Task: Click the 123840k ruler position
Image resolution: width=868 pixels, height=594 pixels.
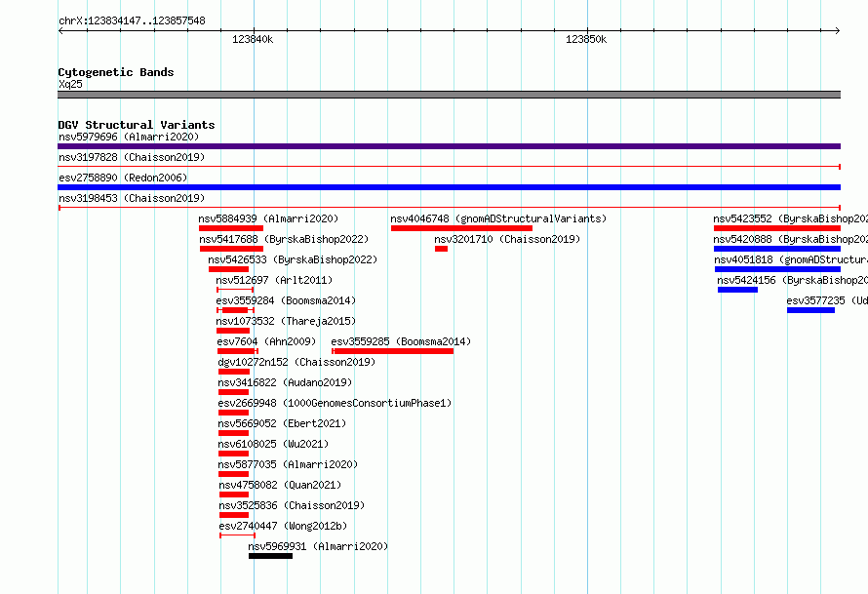Action: (253, 39)
